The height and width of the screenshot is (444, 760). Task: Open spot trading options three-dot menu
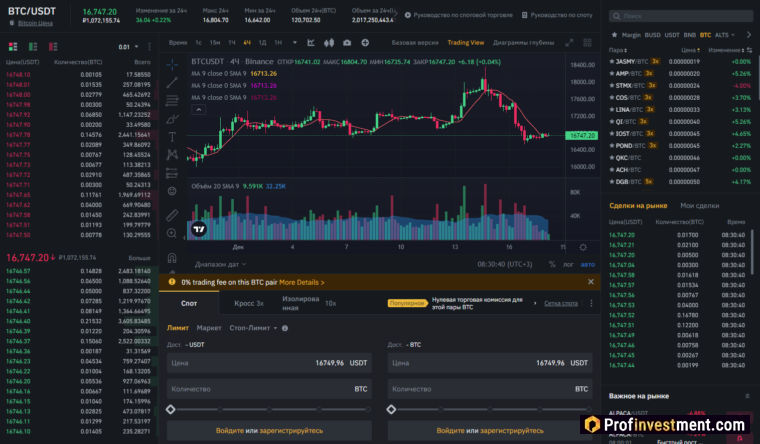[591, 303]
